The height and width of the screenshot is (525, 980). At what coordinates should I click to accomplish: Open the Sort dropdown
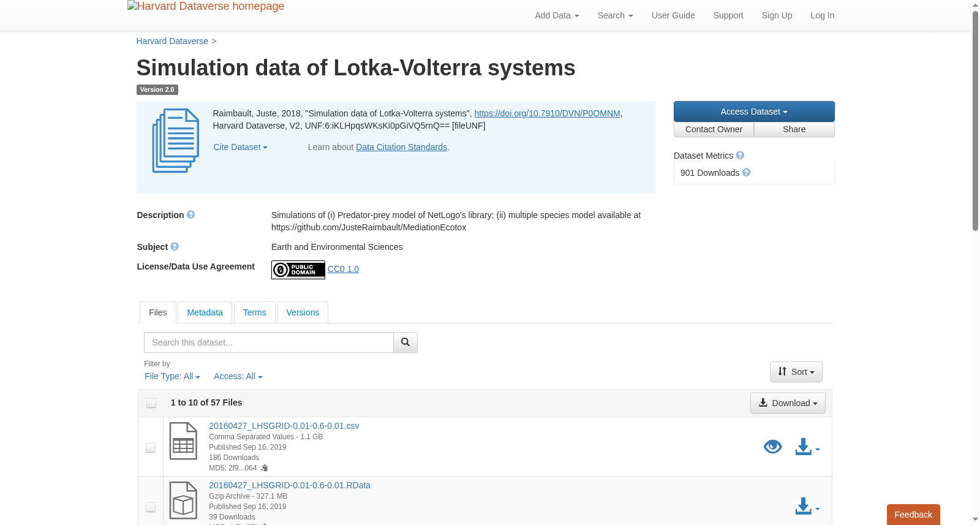(796, 372)
